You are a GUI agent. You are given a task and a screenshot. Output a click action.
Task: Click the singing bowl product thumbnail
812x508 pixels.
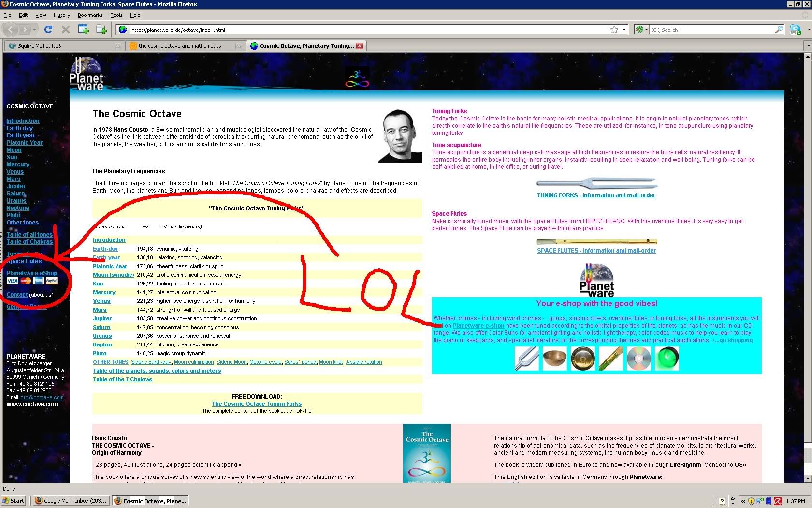[x=555, y=359]
